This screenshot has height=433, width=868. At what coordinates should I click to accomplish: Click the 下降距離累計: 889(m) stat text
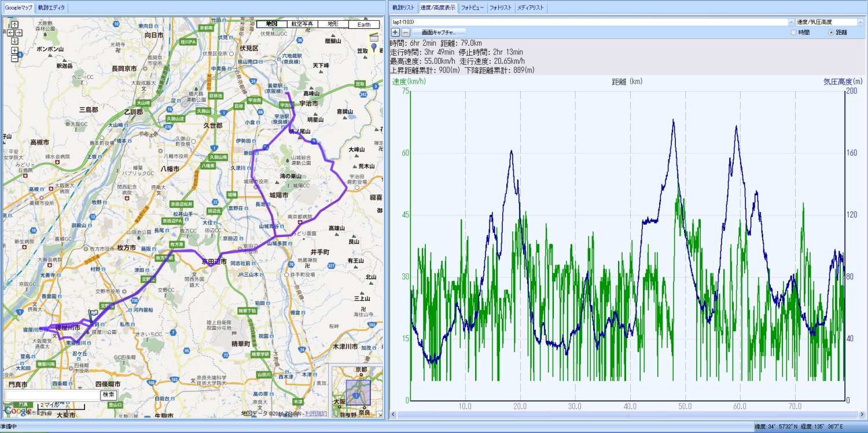click(x=499, y=70)
